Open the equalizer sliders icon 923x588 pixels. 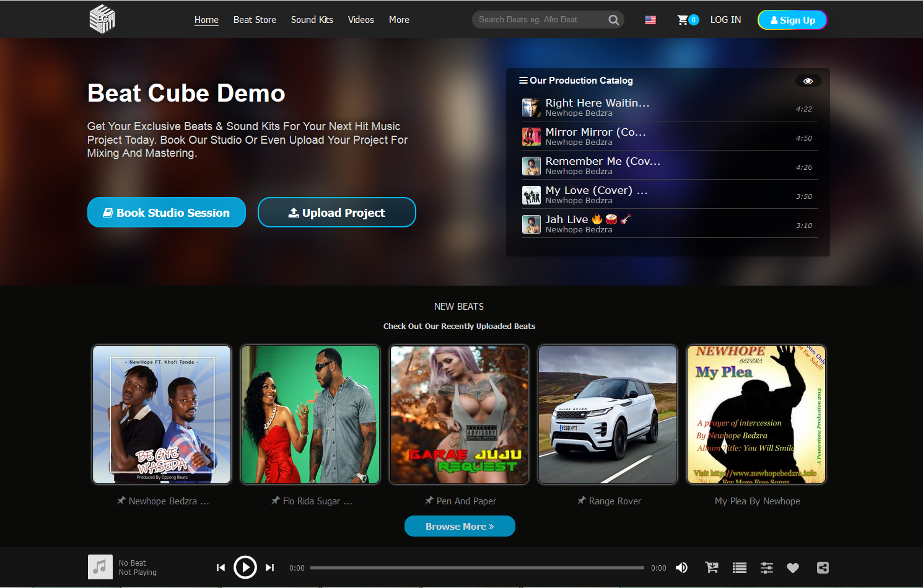click(x=766, y=568)
